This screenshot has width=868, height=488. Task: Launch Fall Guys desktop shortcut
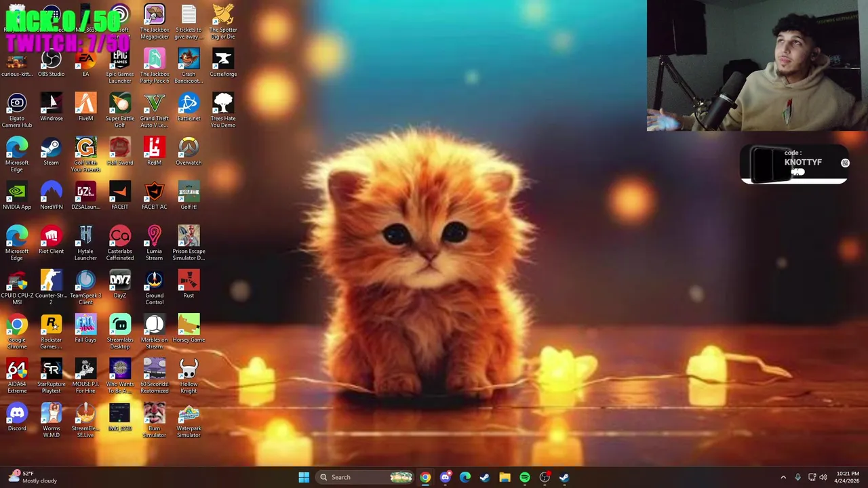[x=85, y=329]
